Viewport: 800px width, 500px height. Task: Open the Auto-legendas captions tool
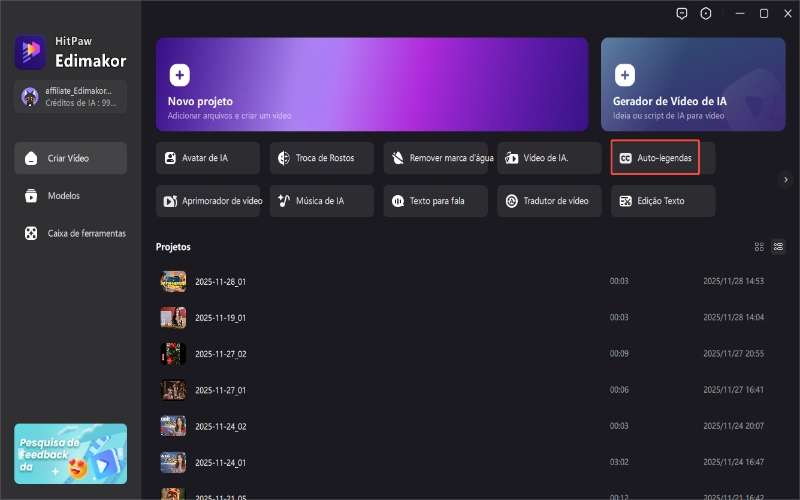point(662,158)
